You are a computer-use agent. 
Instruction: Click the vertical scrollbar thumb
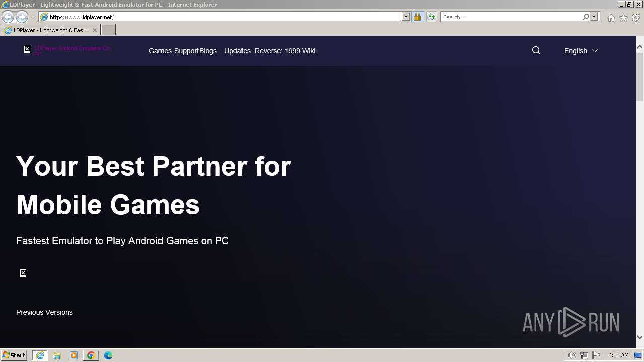click(640, 75)
